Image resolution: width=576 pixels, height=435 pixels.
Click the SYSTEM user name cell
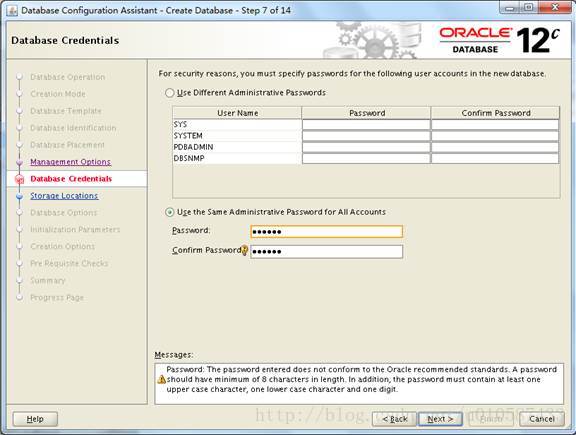coord(237,136)
